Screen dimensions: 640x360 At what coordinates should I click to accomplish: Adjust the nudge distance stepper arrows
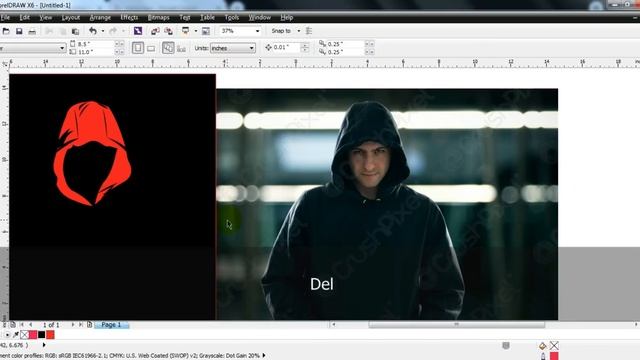click(304, 48)
